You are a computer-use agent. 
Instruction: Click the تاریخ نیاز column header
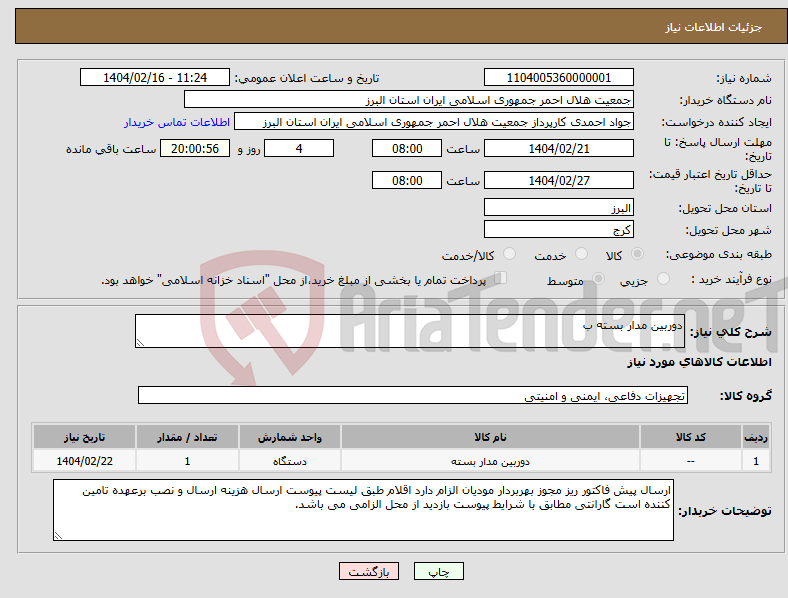[x=84, y=437]
